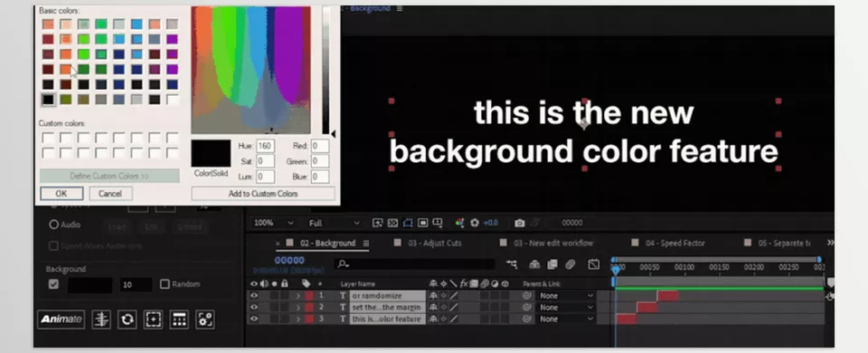The height and width of the screenshot is (353, 868).
Task: Open the Graph Editor icon
Action: pyautogui.click(x=593, y=264)
